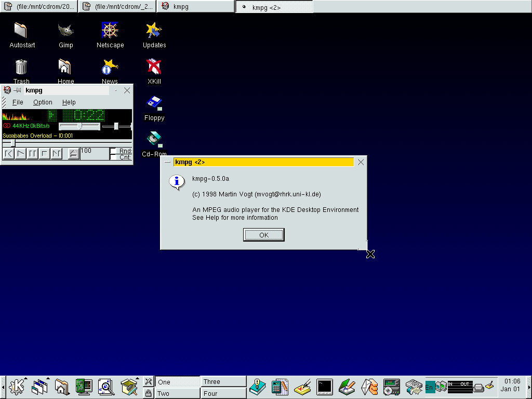The height and width of the screenshot is (399, 532).
Task: Open the kmpg window menu icon
Action: (x=7, y=90)
